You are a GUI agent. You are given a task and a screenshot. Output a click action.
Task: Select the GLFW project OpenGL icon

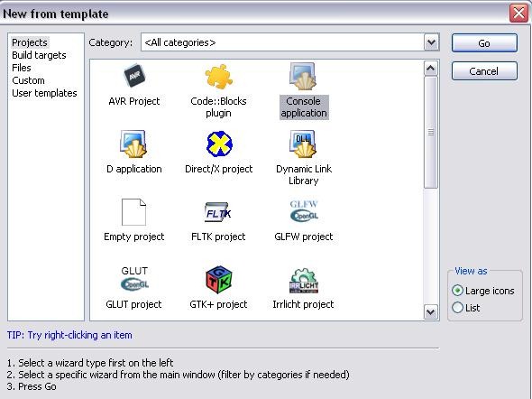tap(304, 211)
